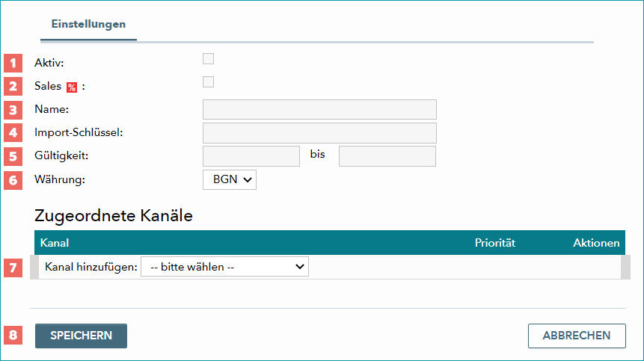Select the Gültigkeit start date field
The height and width of the screenshot is (361, 644).
click(x=251, y=156)
